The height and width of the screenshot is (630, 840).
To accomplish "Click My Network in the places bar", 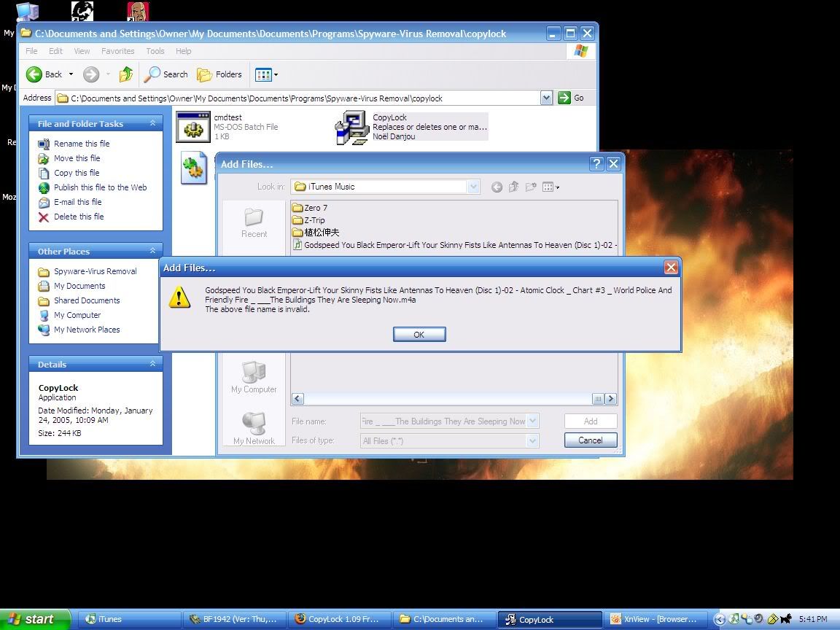I will tap(254, 428).
